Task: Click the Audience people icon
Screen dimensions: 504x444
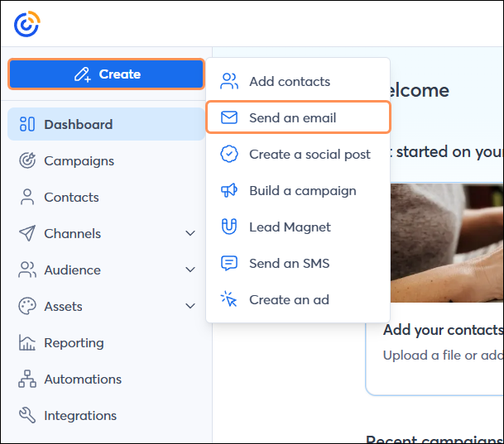Action: click(27, 270)
